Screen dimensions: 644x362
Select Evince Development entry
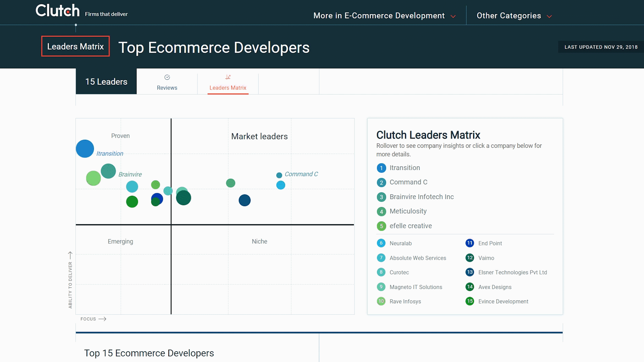point(503,302)
